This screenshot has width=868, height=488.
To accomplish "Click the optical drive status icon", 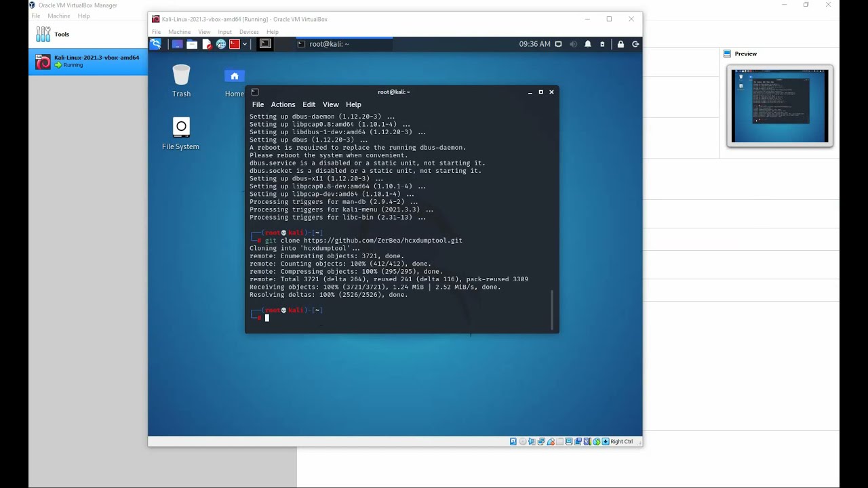I will coord(523,441).
